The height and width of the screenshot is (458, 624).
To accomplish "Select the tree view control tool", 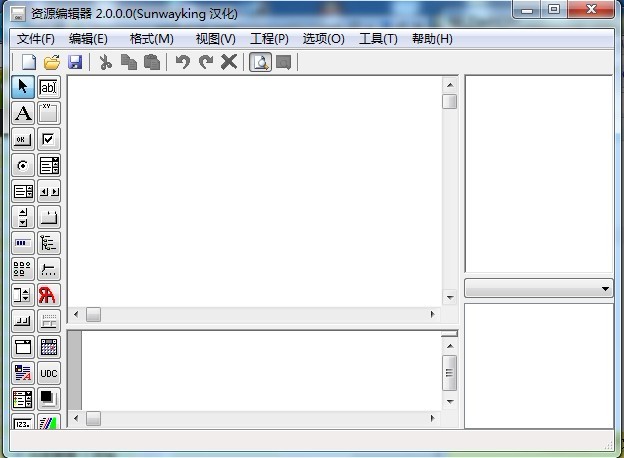I will [x=48, y=243].
